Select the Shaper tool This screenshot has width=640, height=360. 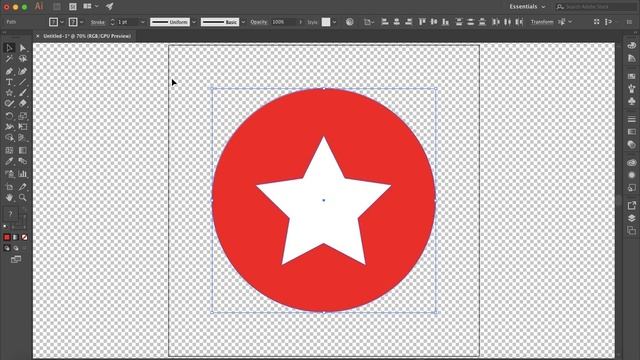coord(9,104)
